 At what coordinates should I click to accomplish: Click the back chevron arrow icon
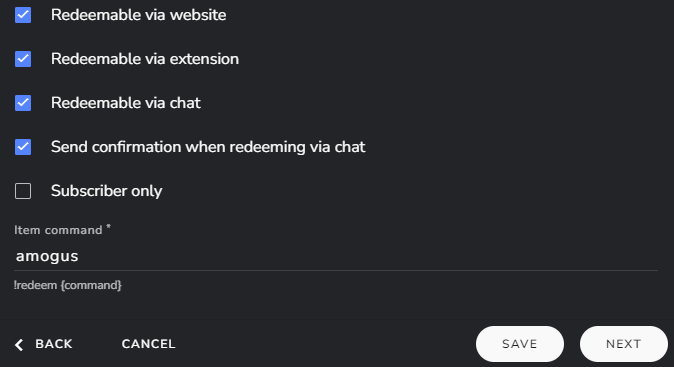pos(19,345)
